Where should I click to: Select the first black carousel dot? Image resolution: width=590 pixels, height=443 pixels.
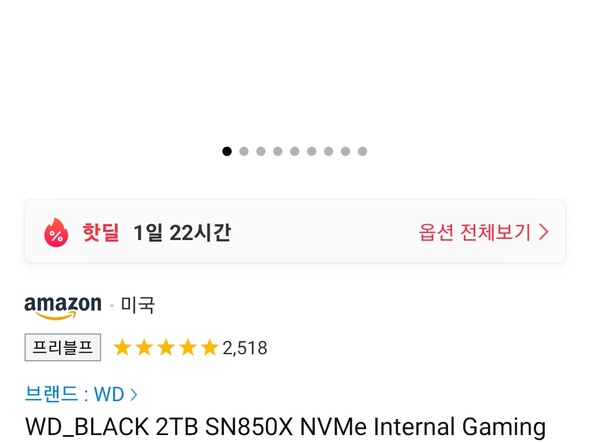(227, 151)
